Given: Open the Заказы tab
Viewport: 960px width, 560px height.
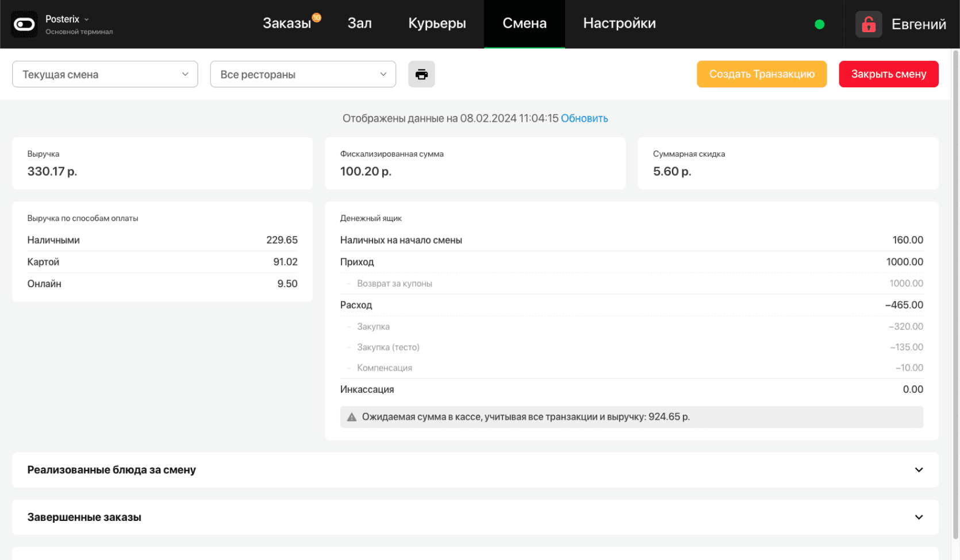Looking at the screenshot, I should pyautogui.click(x=287, y=24).
